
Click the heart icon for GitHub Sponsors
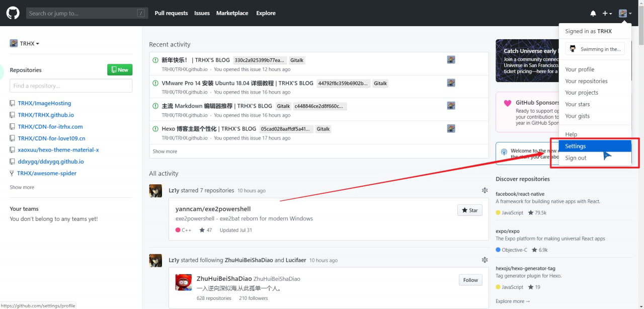pyautogui.click(x=508, y=103)
